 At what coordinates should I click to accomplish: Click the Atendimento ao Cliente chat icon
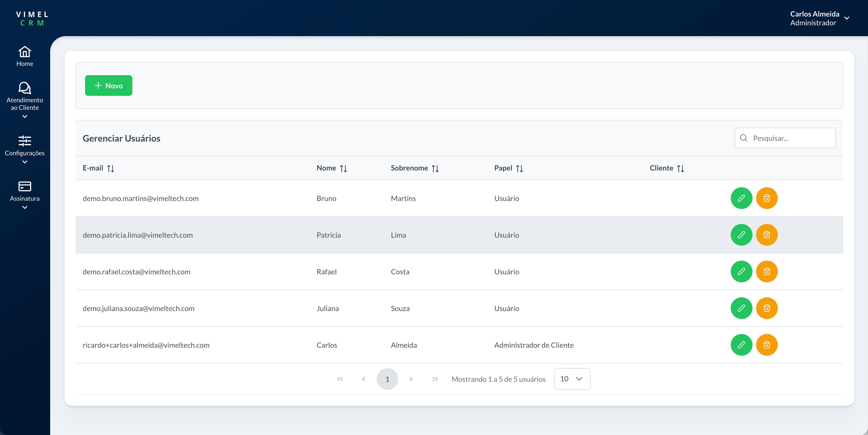coord(25,88)
